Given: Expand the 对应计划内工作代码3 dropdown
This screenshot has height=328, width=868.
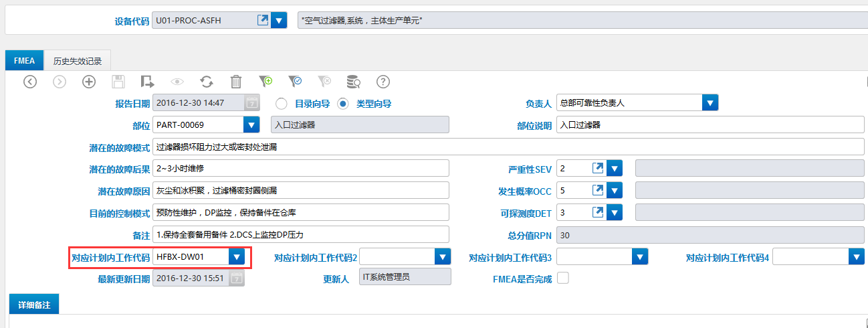Looking at the screenshot, I should pyautogui.click(x=641, y=256).
